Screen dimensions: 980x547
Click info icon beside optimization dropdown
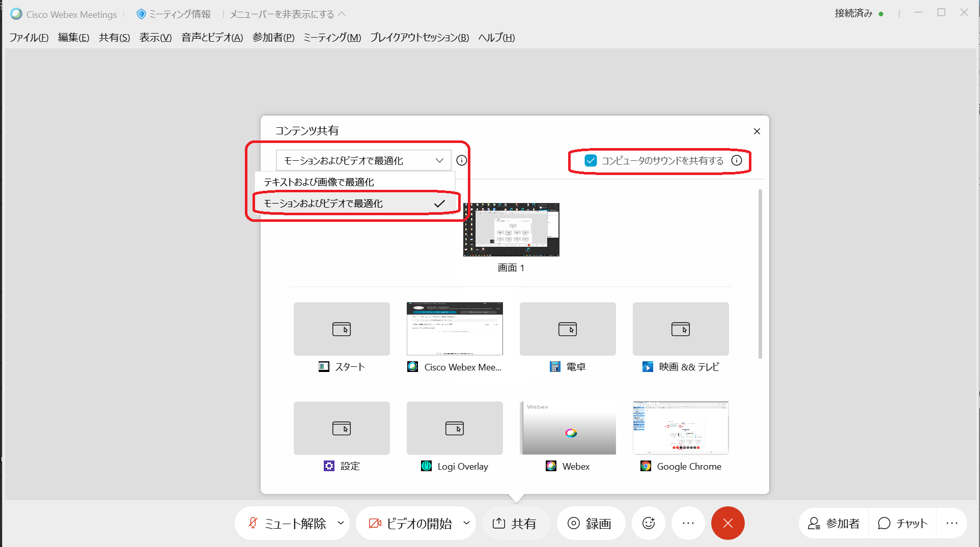point(461,160)
